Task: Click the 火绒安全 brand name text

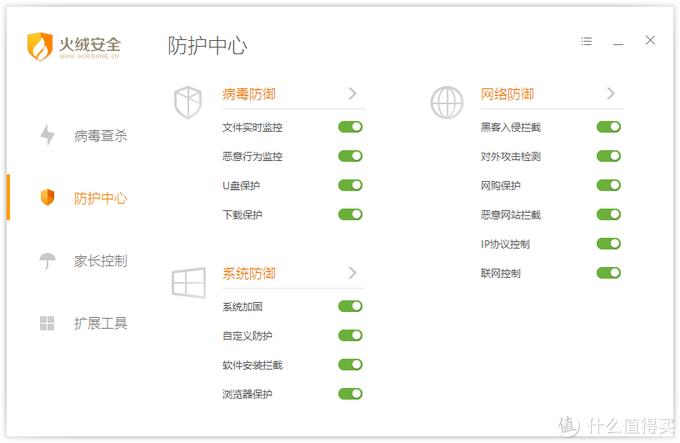Action: pos(90,44)
